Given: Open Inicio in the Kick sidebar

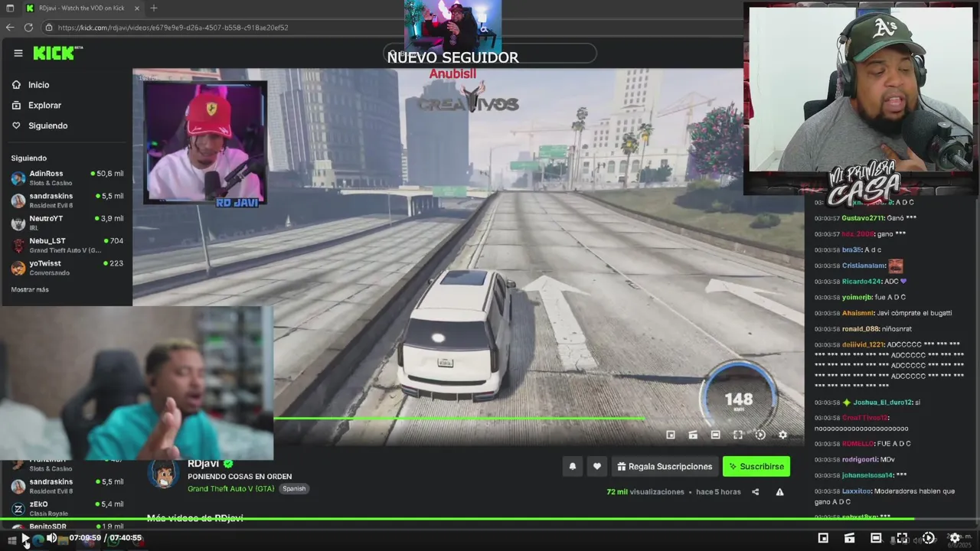Looking at the screenshot, I should coord(38,85).
